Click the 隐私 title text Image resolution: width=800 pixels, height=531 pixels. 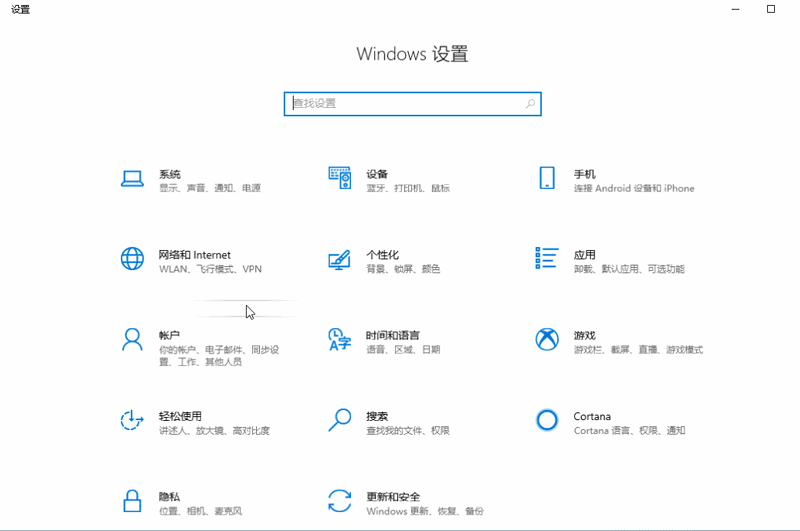169,497
